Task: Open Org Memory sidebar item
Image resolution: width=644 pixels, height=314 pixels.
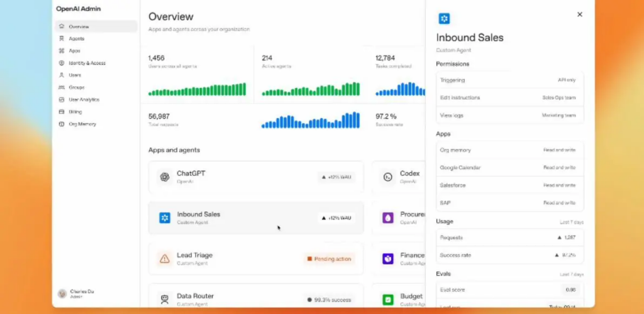Action: [82, 124]
